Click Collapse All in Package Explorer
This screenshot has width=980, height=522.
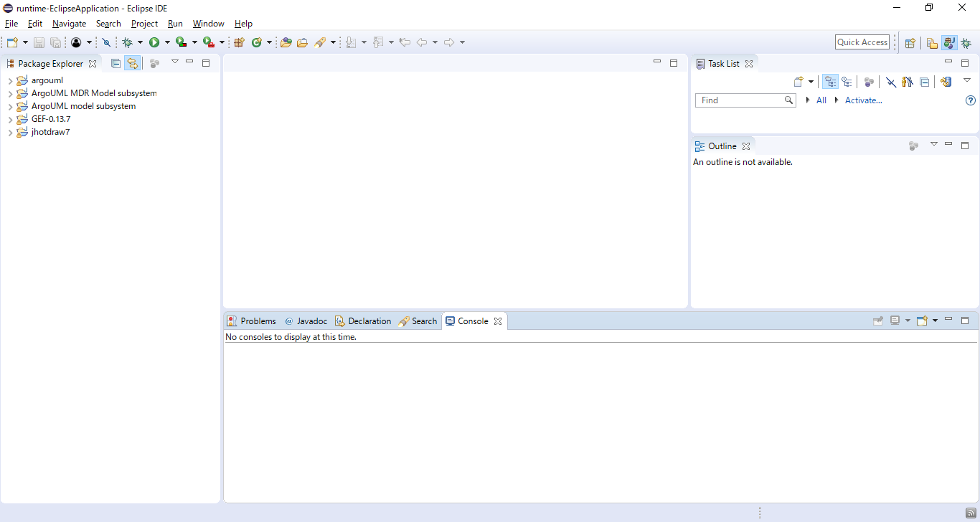pyautogui.click(x=116, y=63)
